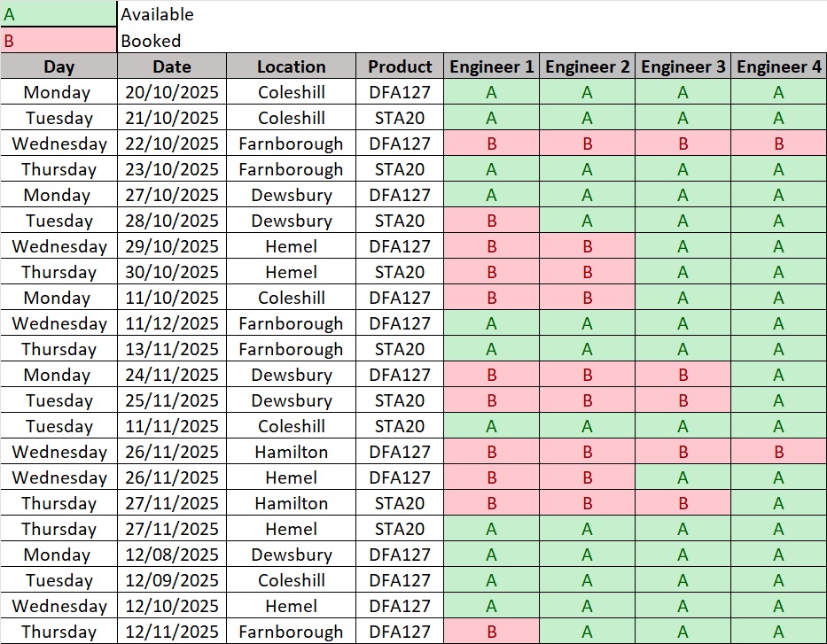This screenshot has width=827, height=644.
Task: Click the Product column header
Action: 400,66
